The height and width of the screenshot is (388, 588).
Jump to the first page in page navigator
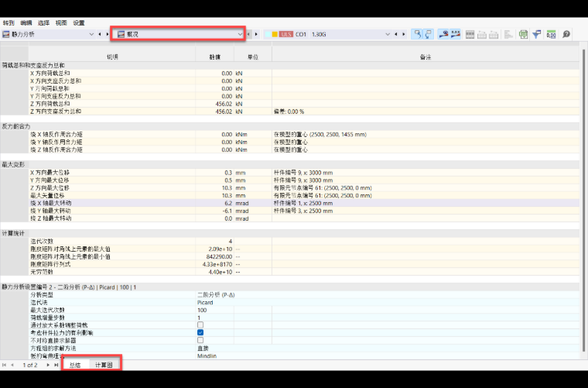click(x=4, y=365)
